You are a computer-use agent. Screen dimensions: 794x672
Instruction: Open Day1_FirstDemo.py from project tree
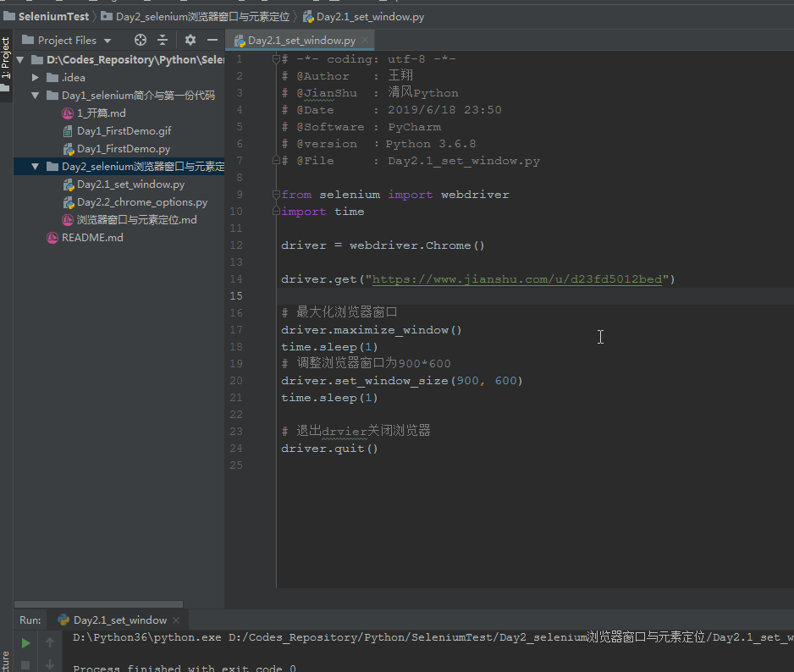124,149
